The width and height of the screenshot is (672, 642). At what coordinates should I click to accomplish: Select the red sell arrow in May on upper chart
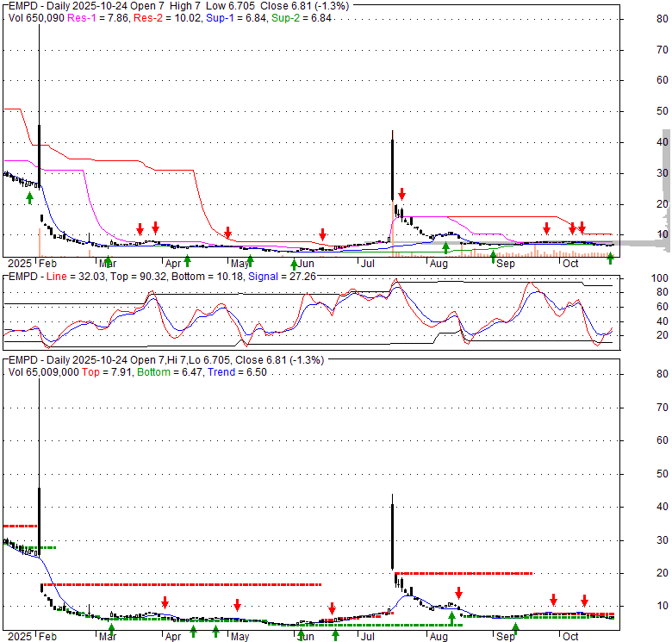click(228, 233)
